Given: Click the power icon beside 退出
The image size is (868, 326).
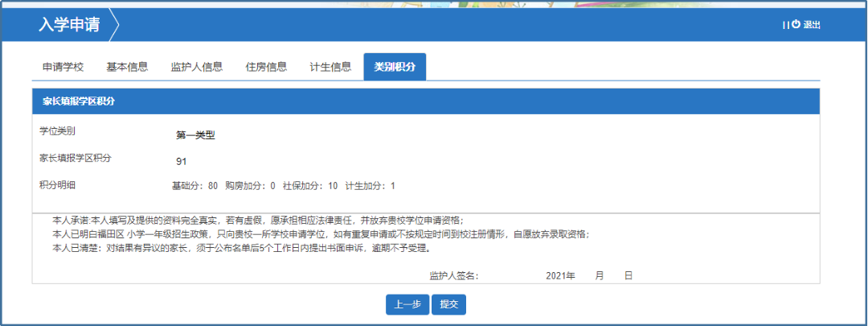Looking at the screenshot, I should click(796, 24).
